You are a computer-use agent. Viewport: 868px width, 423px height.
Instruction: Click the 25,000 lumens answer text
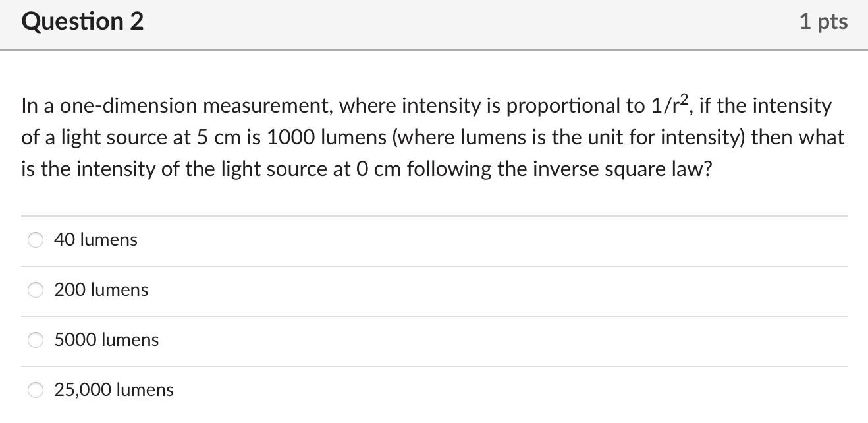tap(113, 390)
